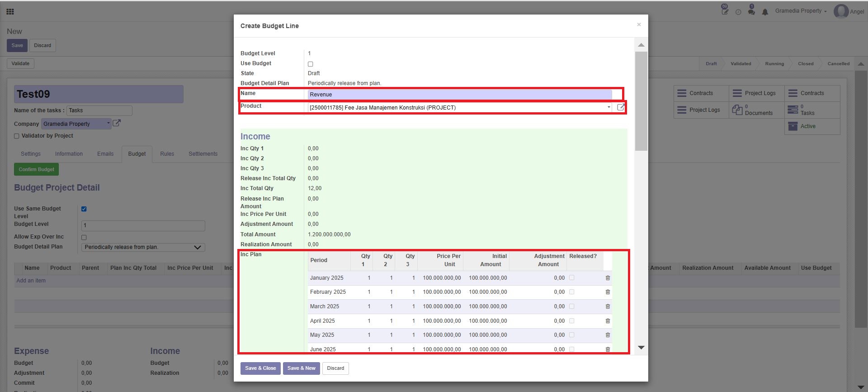Click the dialog scrollbar up arrow
The width and height of the screenshot is (868, 392).
(x=641, y=45)
